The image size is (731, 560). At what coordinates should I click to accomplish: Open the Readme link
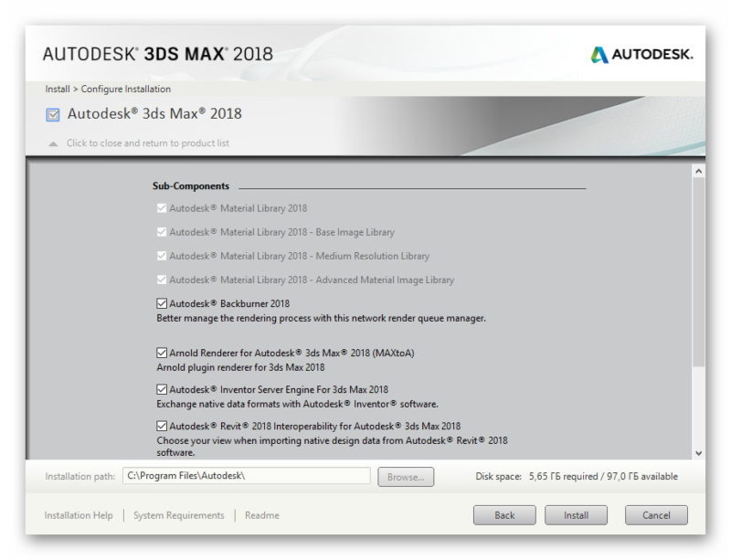(x=262, y=515)
